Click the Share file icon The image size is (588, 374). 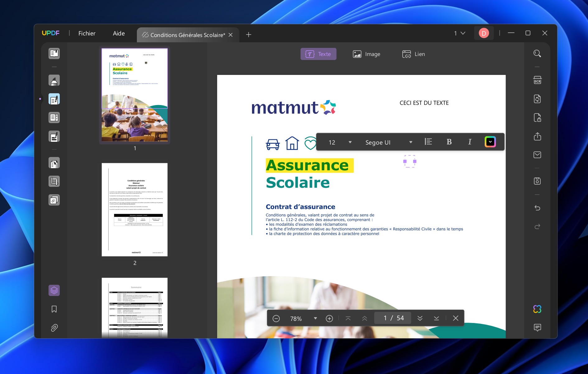[537, 136]
